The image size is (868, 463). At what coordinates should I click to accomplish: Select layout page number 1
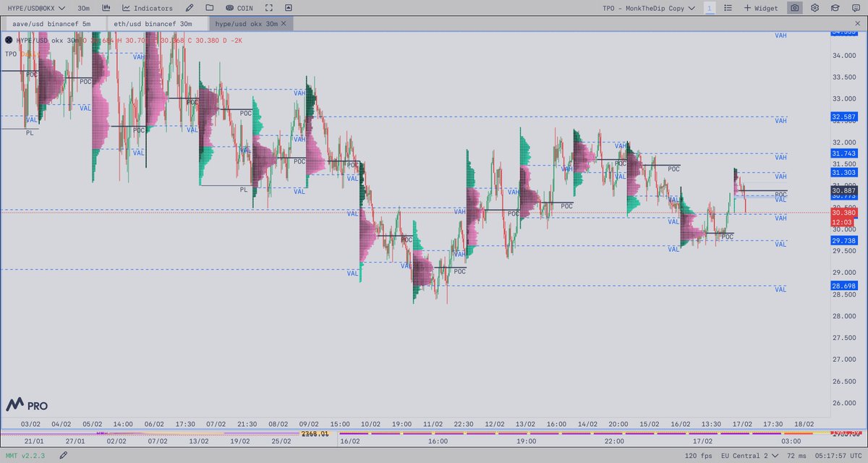click(710, 8)
